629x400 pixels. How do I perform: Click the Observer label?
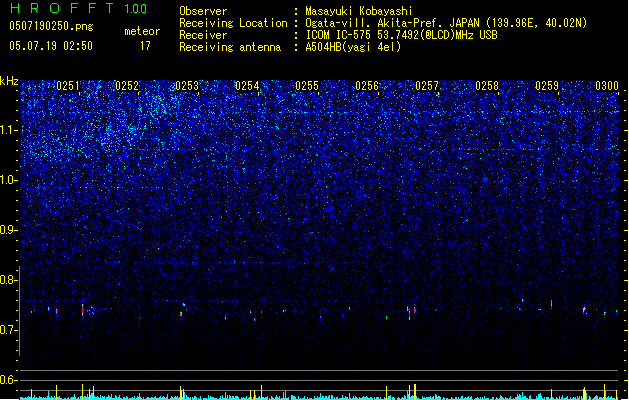pyautogui.click(x=203, y=11)
